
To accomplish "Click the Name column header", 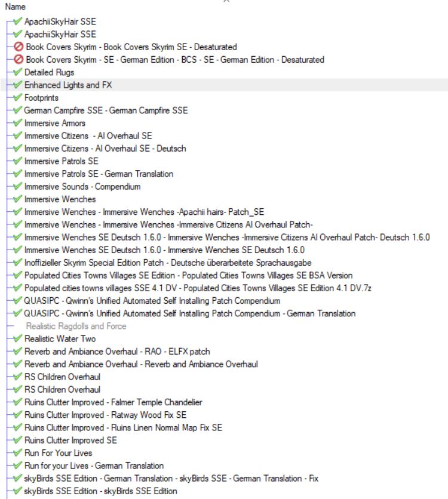I will (16, 7).
